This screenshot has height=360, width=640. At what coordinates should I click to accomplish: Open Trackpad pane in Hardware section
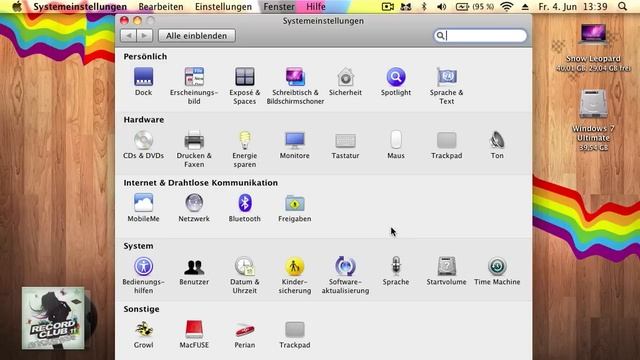(x=447, y=145)
